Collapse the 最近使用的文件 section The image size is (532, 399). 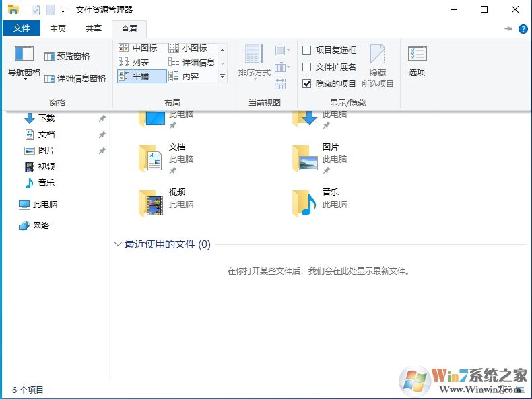(118, 244)
